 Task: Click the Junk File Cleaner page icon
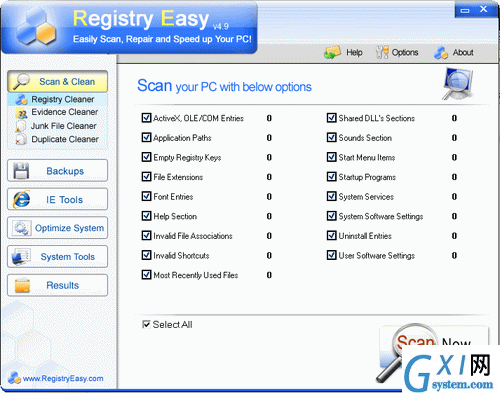(x=21, y=126)
